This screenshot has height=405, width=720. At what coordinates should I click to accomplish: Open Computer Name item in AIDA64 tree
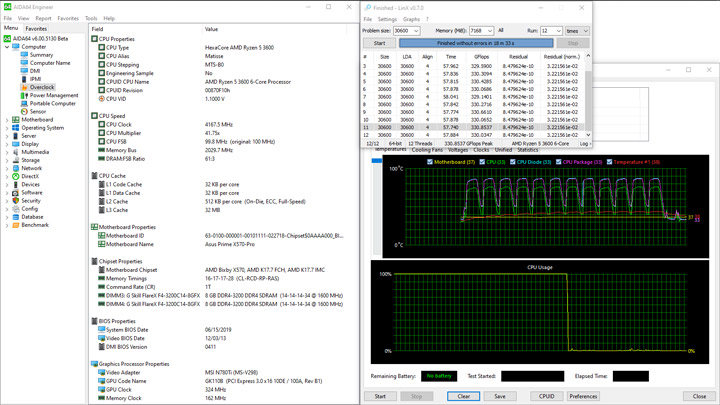tap(50, 63)
